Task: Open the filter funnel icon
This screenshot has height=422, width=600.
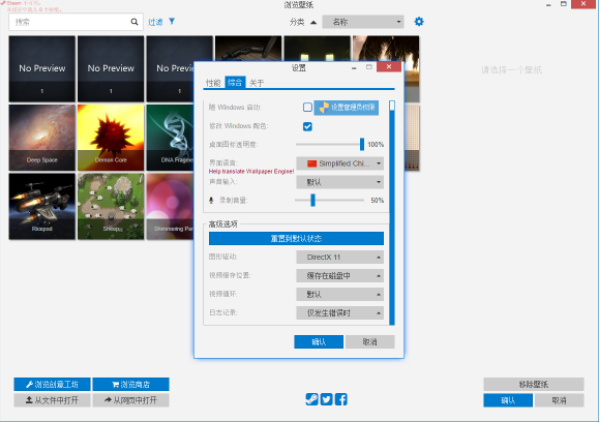Action: tap(172, 20)
